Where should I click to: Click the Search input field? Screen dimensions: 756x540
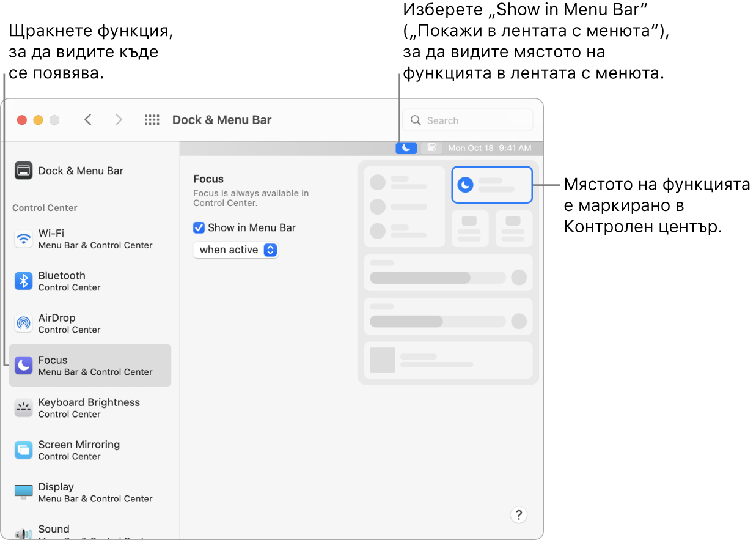[x=468, y=120]
